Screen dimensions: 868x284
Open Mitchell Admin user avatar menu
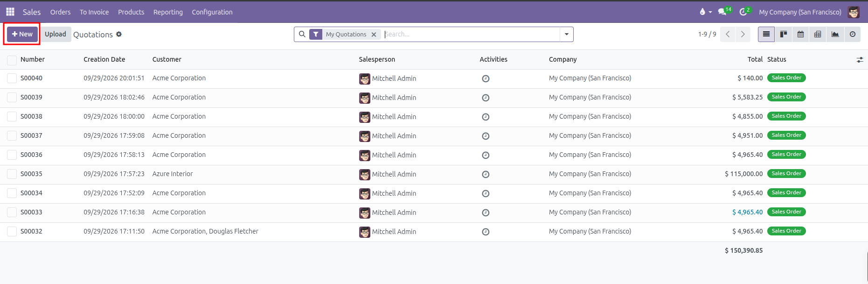tap(854, 12)
